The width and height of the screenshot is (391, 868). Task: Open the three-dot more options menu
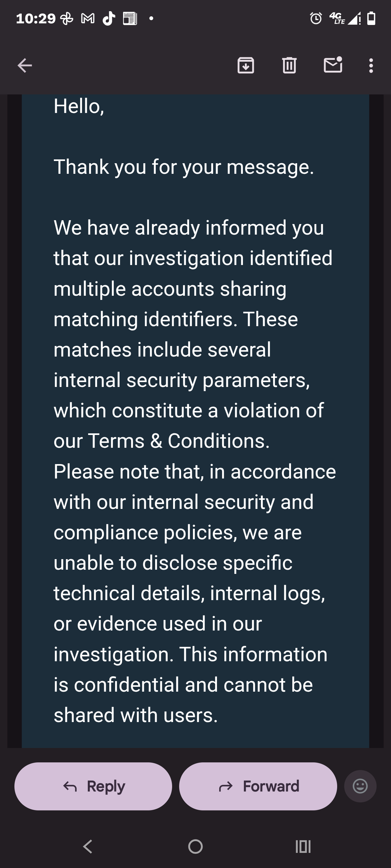pos(371,65)
